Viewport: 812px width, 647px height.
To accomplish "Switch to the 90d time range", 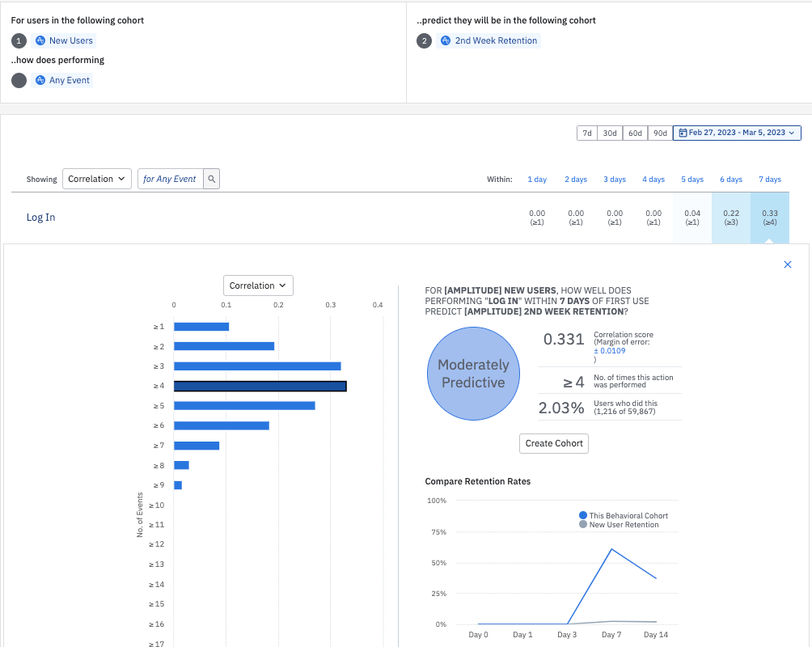I will (x=660, y=133).
